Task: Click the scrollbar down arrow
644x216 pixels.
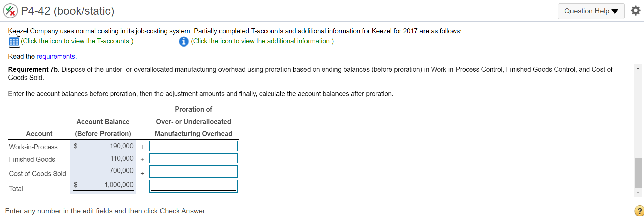Action: point(638,193)
